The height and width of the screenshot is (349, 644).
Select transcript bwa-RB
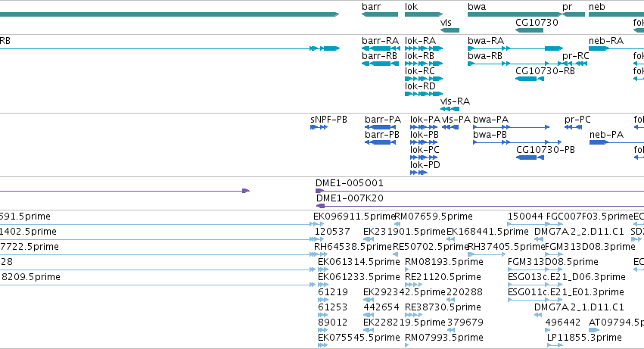coord(515,64)
